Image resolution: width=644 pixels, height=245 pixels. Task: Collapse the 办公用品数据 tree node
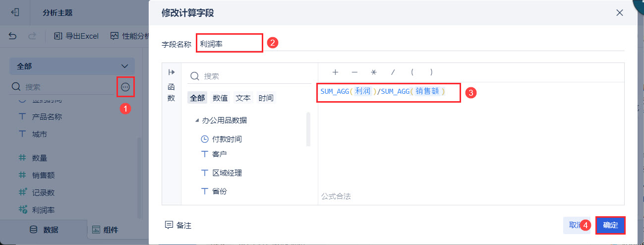pos(197,120)
